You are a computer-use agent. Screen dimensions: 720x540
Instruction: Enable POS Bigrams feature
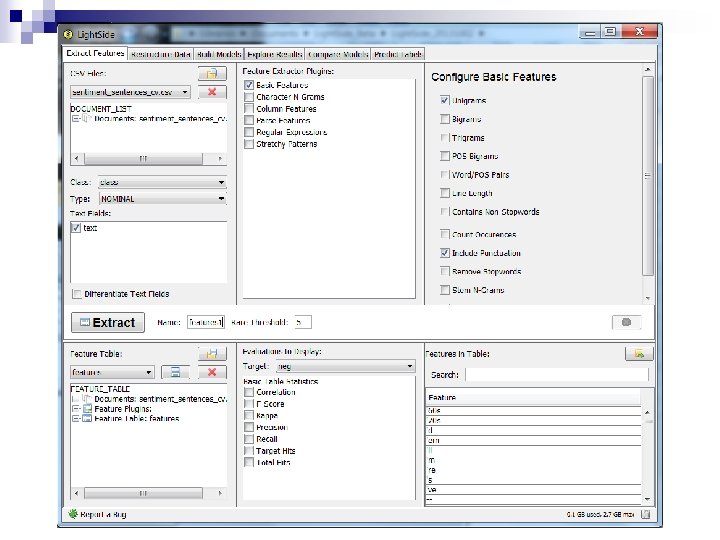coord(444,156)
